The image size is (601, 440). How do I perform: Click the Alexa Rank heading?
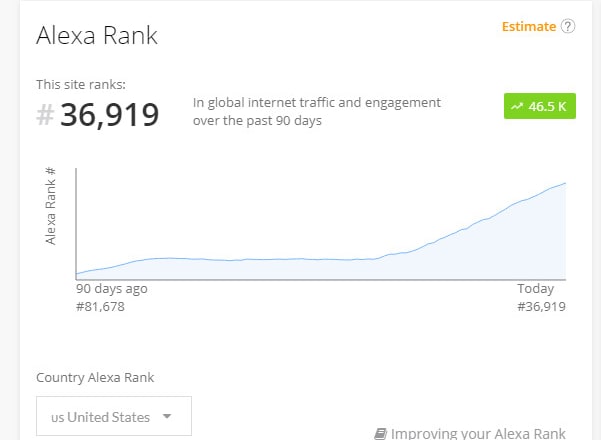pos(97,35)
